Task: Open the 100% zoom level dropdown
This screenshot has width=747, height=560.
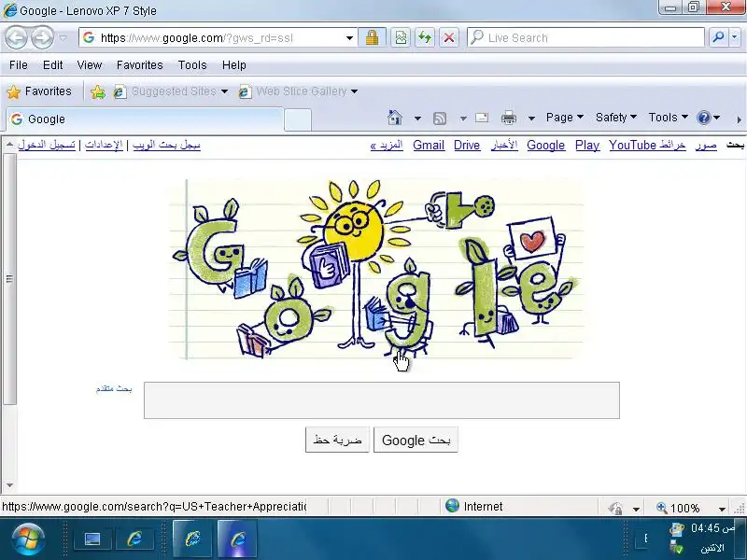Action: point(722,509)
